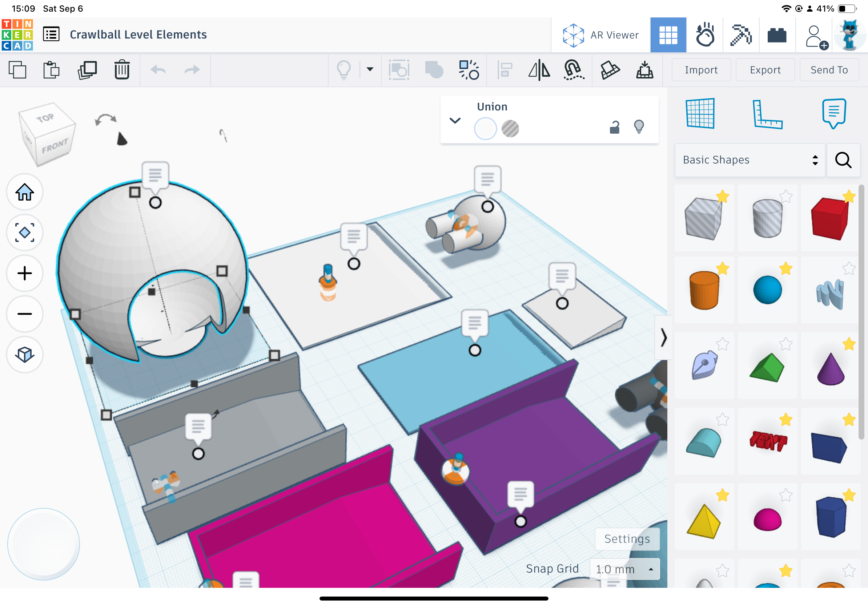Search shapes with magnifier icon
Screen dimensions: 868x606
click(x=843, y=160)
